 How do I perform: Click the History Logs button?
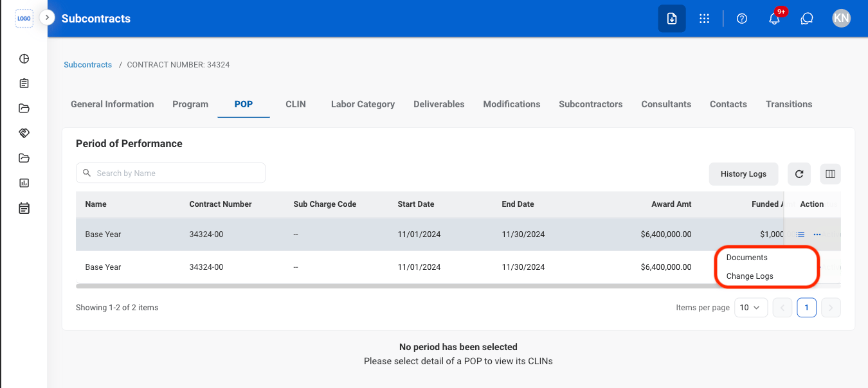[743, 174]
